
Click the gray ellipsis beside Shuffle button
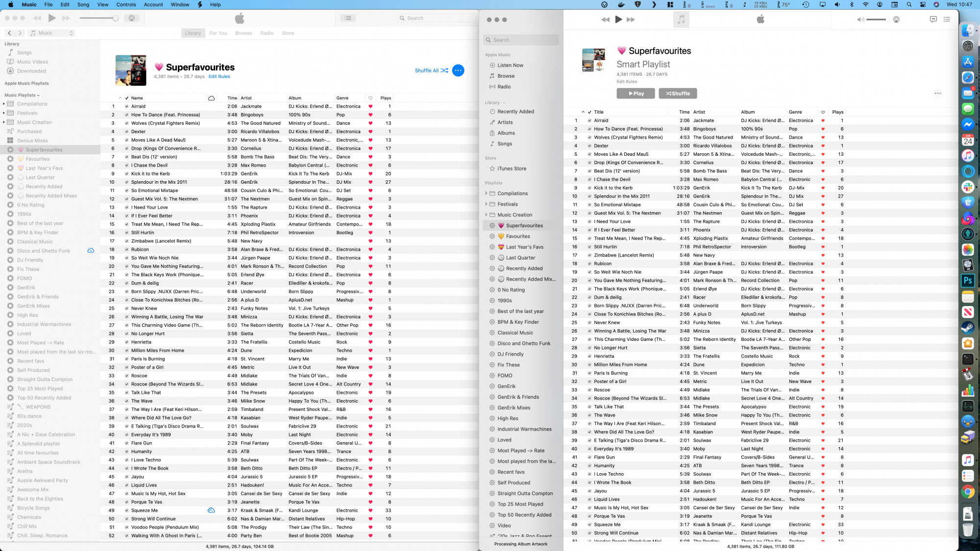[x=937, y=94]
